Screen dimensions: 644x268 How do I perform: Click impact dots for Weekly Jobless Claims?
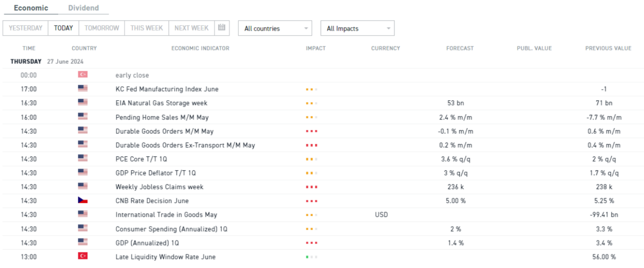pos(311,187)
